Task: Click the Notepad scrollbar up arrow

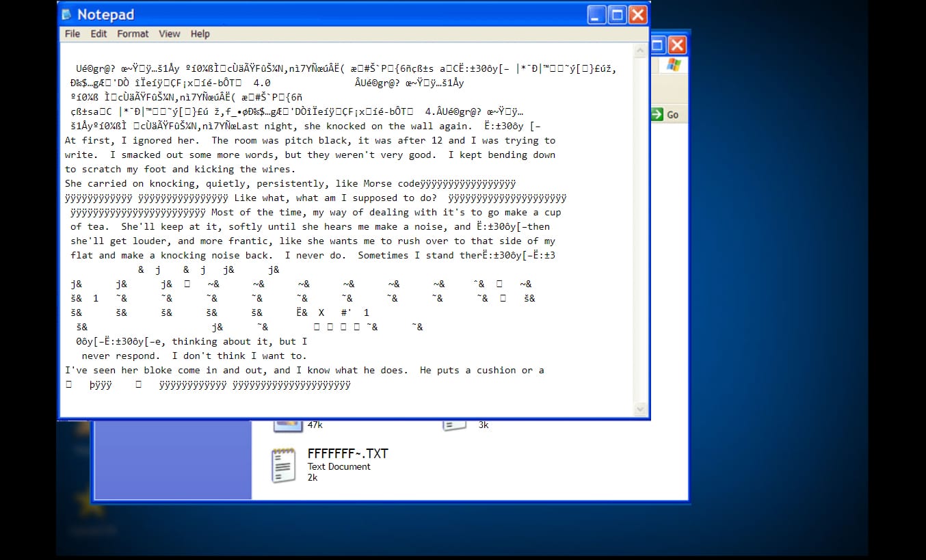Action: [641, 51]
